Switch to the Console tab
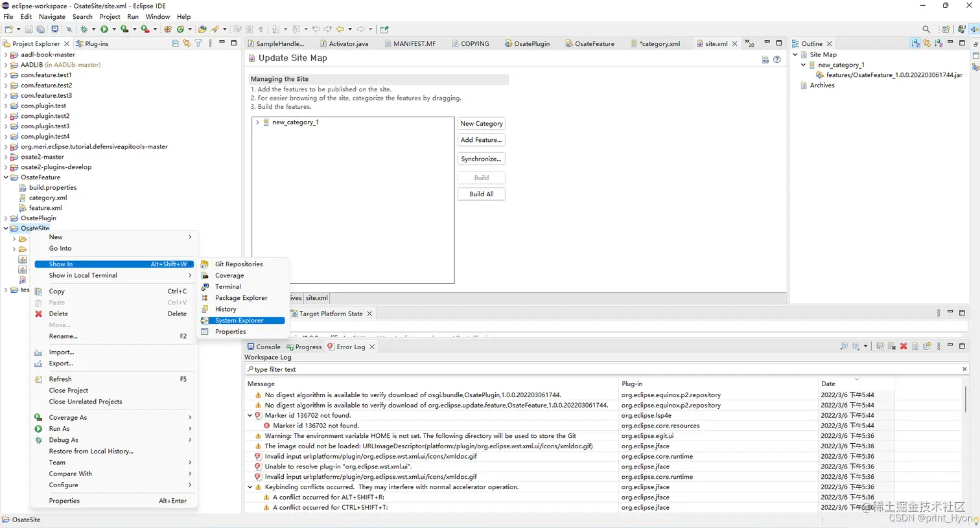 (264, 347)
